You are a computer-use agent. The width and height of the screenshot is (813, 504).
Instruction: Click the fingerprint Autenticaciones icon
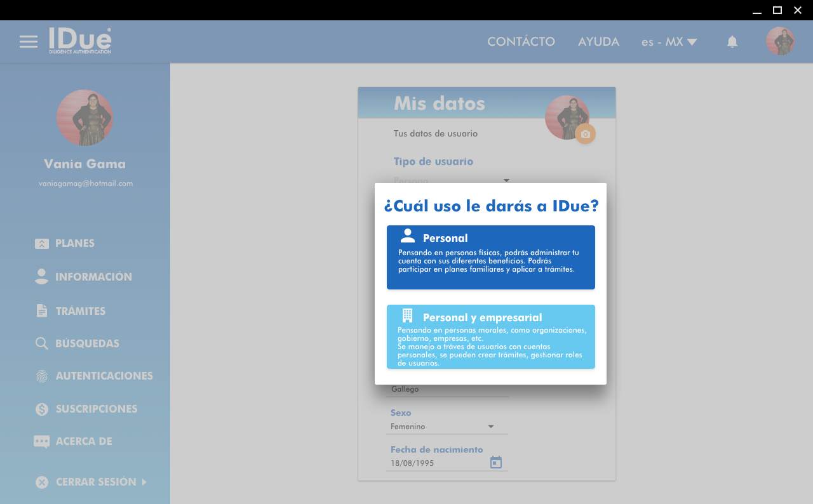42,376
